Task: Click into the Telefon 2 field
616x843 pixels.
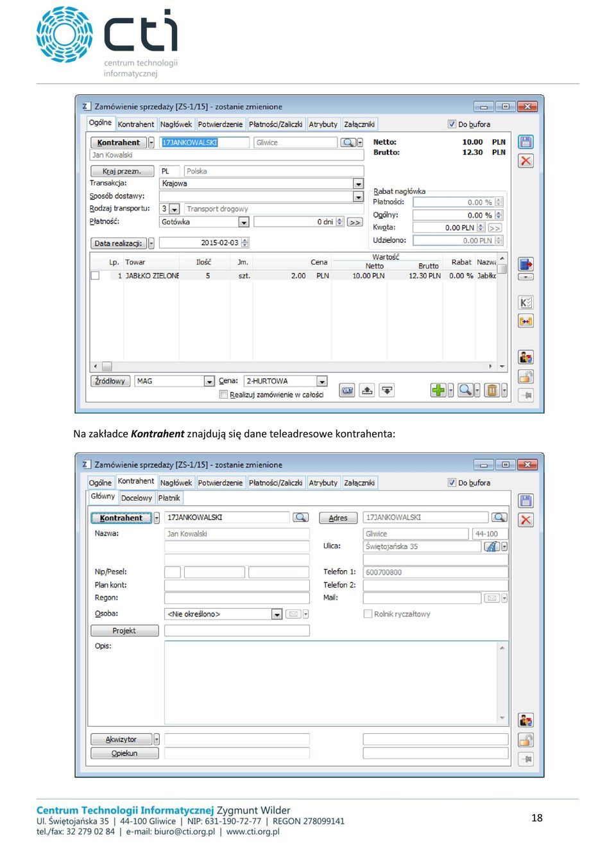Action: (x=436, y=585)
